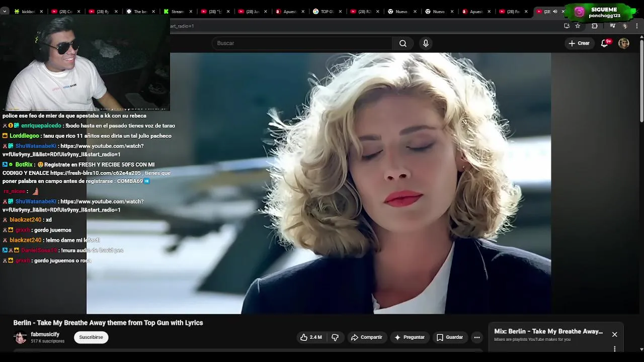The width and height of the screenshot is (644, 362).
Task: Click the address bar URL text
Action: point(182,26)
